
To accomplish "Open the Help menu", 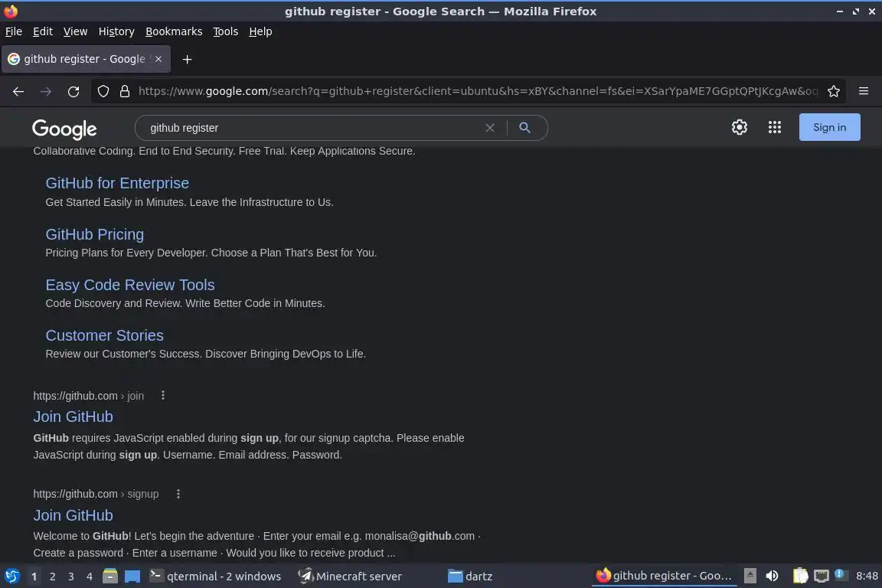I will click(x=260, y=31).
